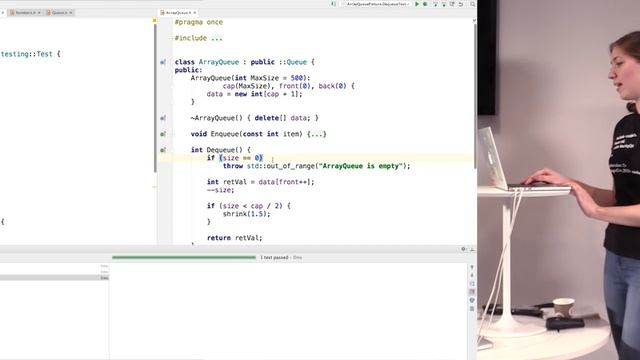The height and width of the screenshot is (360, 640).
Task: Click '#pragma once' directive
Action: pyautogui.click(x=199, y=22)
